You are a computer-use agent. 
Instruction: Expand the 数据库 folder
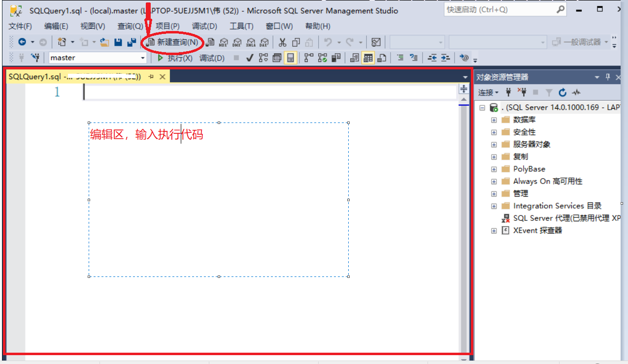[x=494, y=120]
